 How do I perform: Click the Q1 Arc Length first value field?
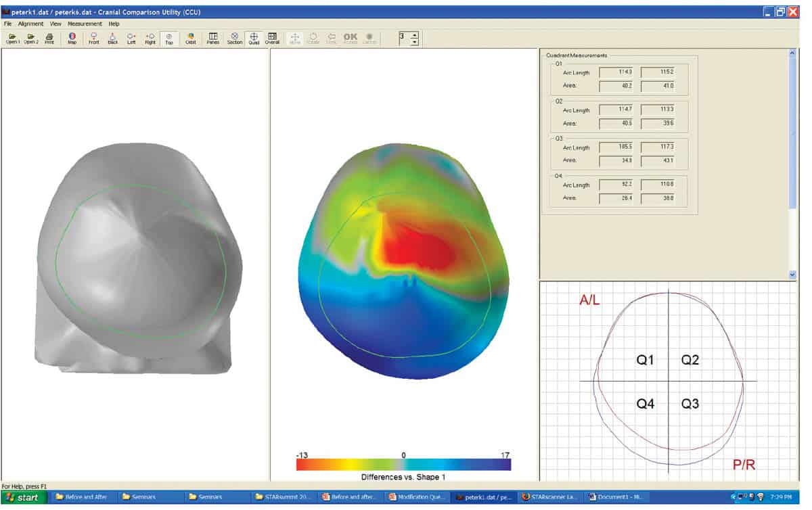pos(616,72)
